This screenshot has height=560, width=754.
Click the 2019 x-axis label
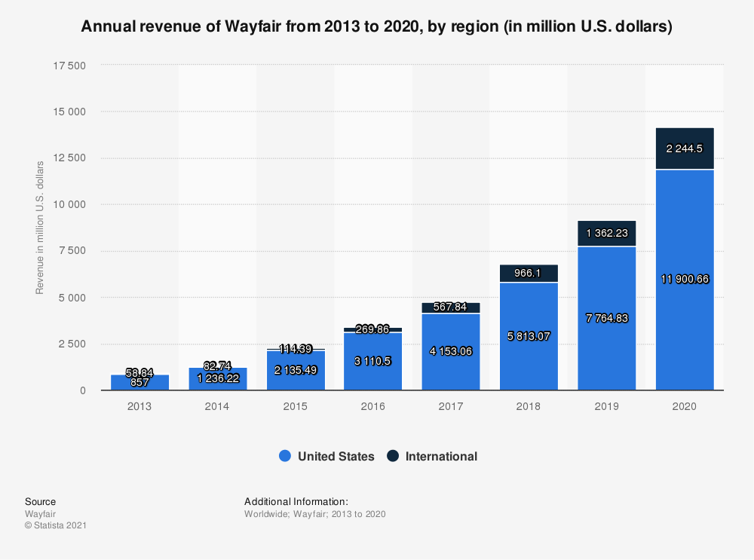click(607, 407)
